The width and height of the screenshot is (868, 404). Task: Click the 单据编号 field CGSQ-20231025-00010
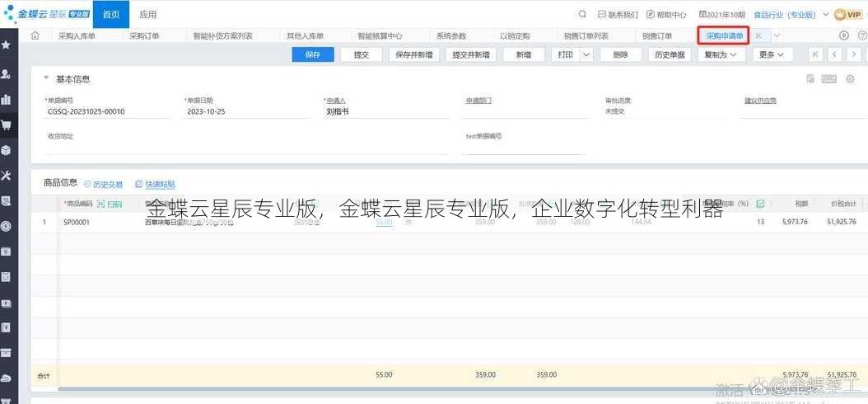point(107,111)
